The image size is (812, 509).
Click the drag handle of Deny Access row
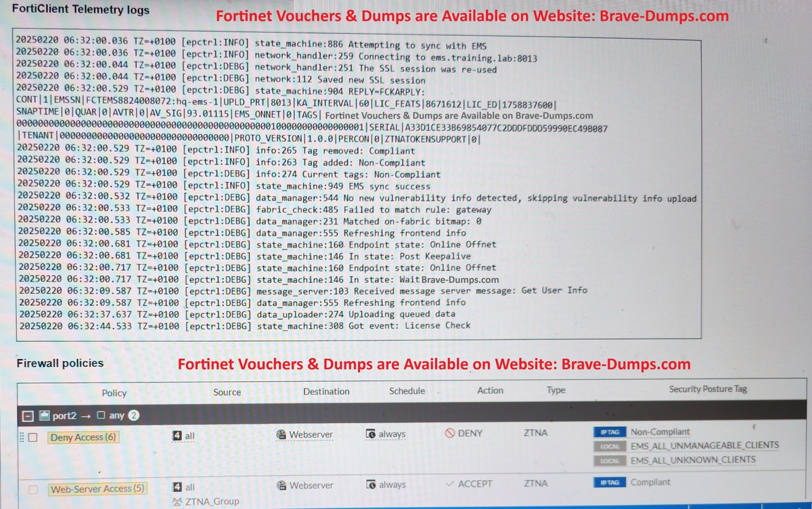point(20,437)
